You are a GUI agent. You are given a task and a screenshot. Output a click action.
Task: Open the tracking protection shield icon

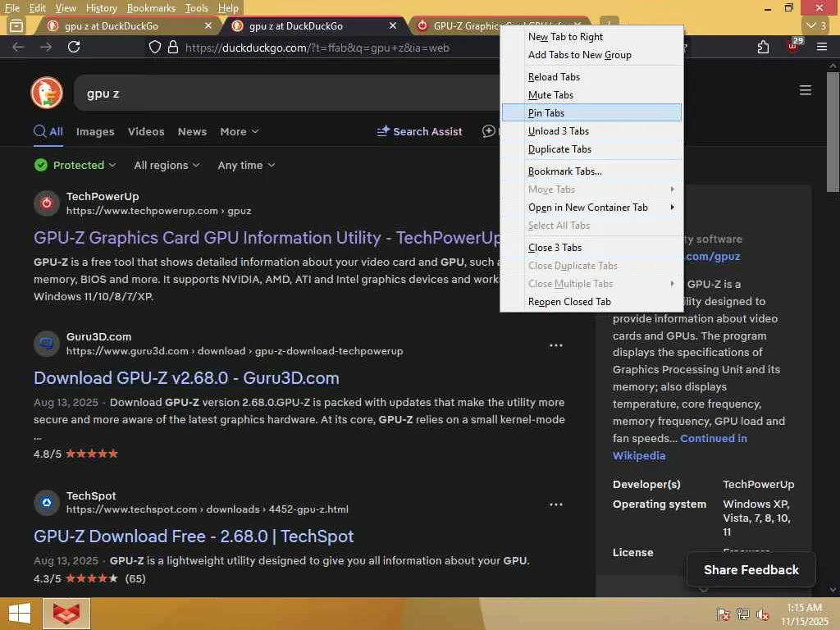point(155,47)
